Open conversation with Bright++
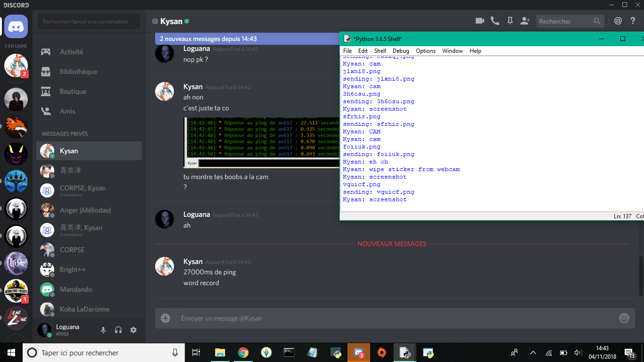This screenshot has width=644, height=362. tap(89, 270)
